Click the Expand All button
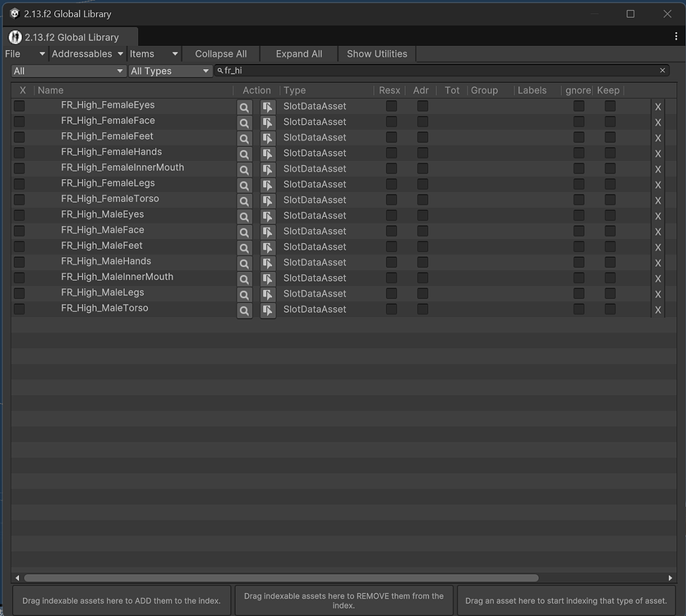The image size is (686, 616). tap(297, 53)
